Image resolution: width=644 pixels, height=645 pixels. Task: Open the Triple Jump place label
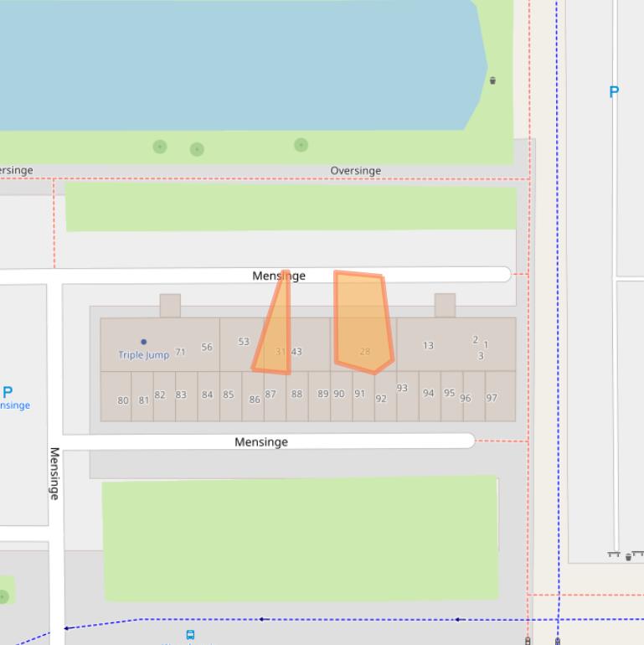click(x=143, y=355)
